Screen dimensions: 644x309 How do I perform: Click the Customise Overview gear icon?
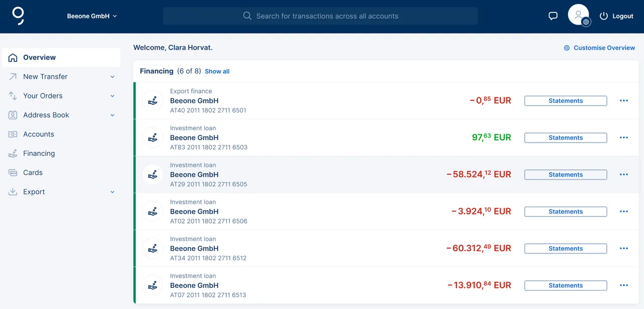(567, 48)
